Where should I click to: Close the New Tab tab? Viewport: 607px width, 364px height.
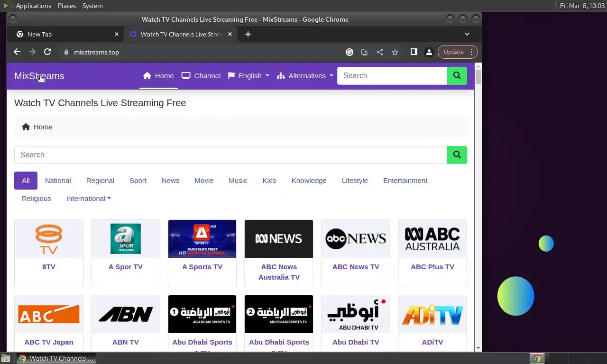117,34
